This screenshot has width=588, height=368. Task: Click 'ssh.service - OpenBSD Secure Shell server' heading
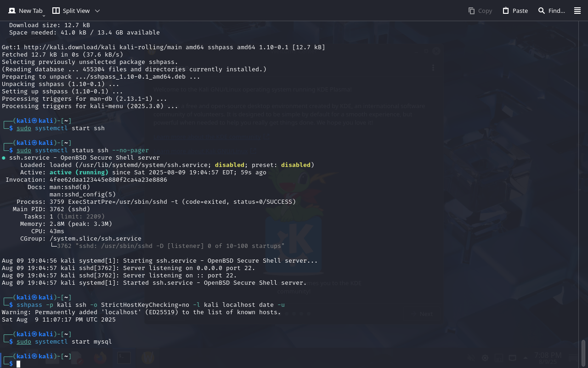coord(85,158)
